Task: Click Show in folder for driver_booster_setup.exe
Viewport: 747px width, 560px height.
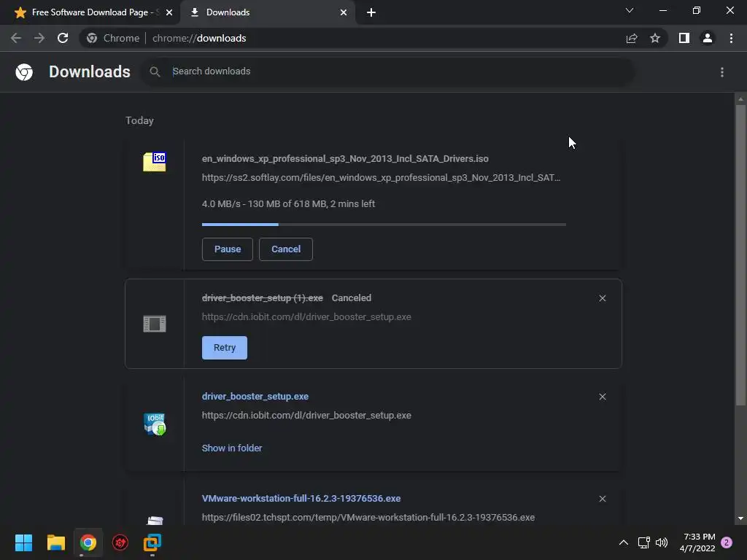Action: pyautogui.click(x=231, y=448)
